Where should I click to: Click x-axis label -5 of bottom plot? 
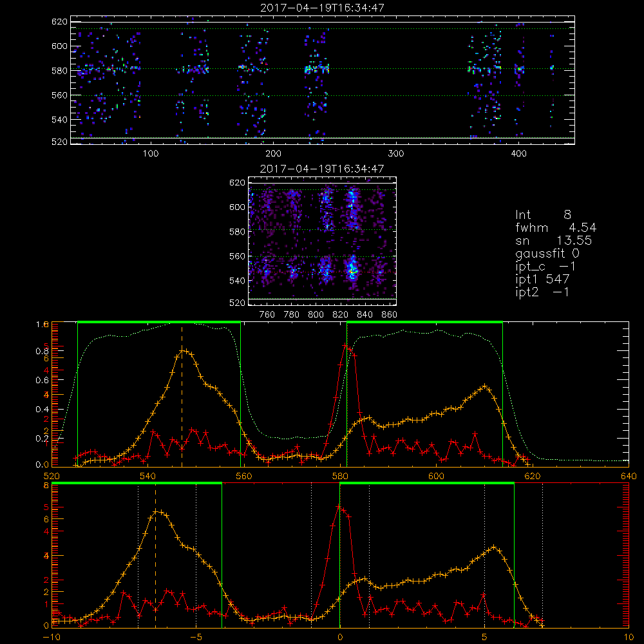pyautogui.click(x=196, y=638)
